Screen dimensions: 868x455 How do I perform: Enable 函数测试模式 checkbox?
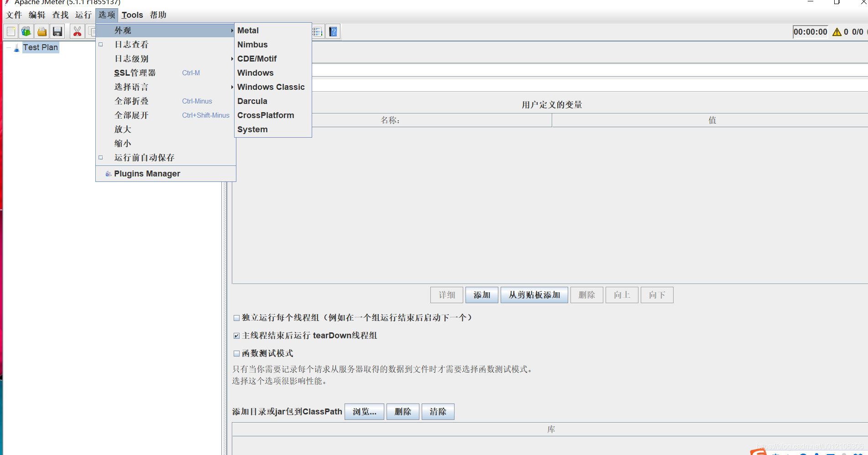[236, 353]
